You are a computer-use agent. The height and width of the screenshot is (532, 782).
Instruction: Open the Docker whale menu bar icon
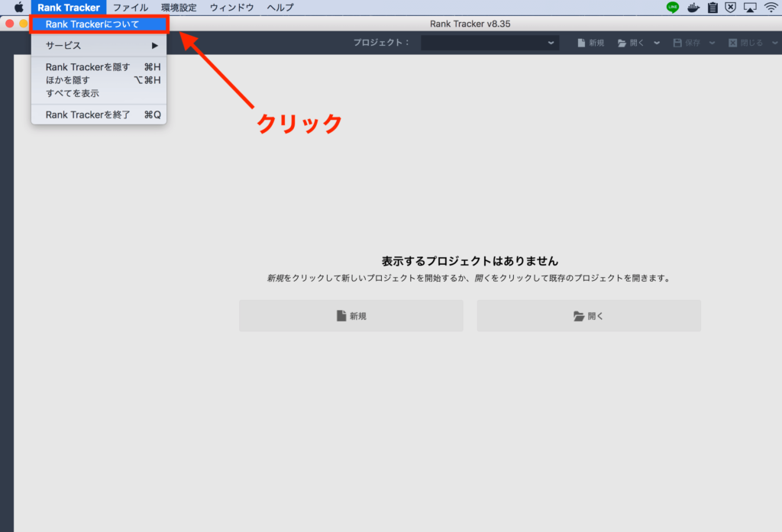[693, 8]
